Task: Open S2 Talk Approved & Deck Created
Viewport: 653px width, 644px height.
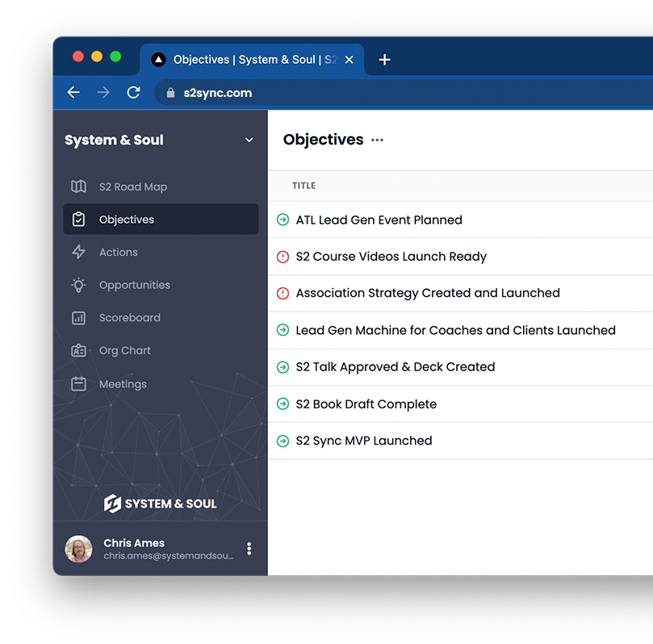Action: point(396,366)
